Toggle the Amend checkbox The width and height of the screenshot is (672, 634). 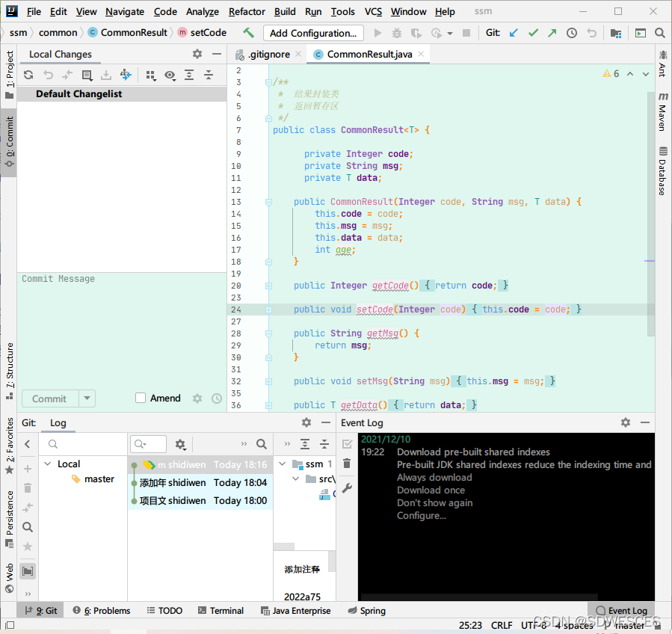coord(141,398)
